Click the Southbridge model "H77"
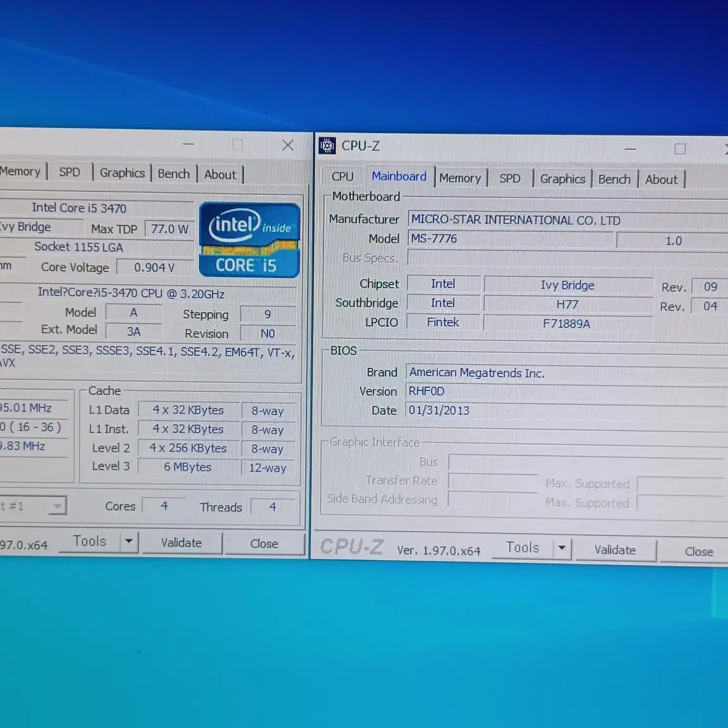The height and width of the screenshot is (728, 728). pos(567,305)
